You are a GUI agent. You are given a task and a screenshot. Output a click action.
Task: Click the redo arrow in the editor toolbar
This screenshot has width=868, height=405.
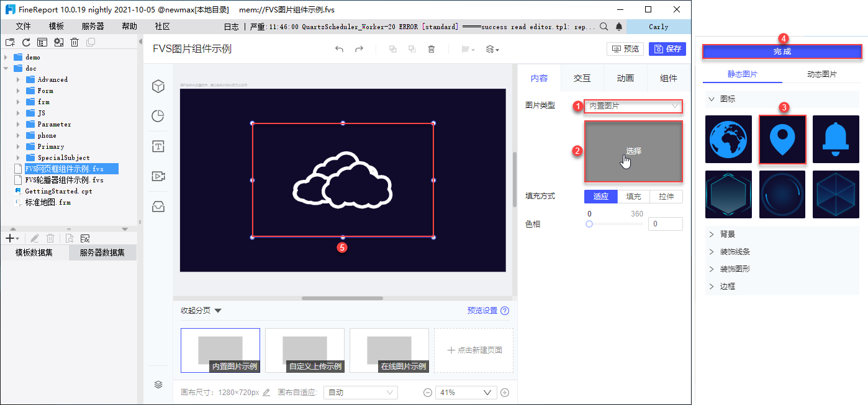(359, 49)
